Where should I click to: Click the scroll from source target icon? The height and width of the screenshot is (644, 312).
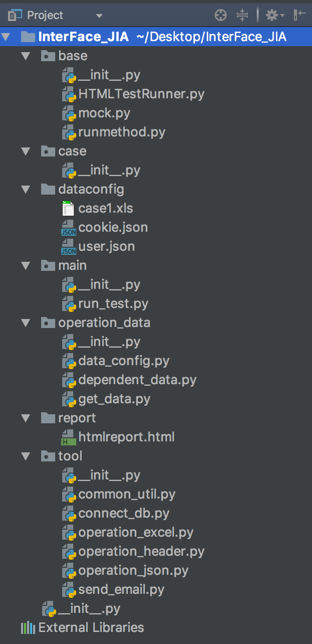click(x=221, y=16)
